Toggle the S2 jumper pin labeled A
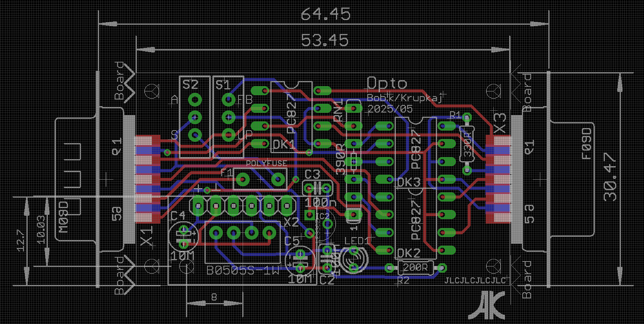 [194, 99]
